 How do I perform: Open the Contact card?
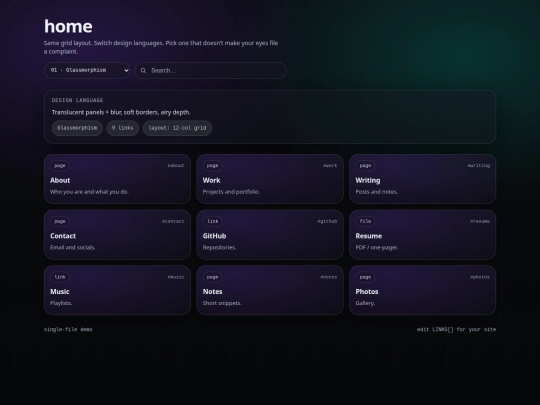click(117, 235)
